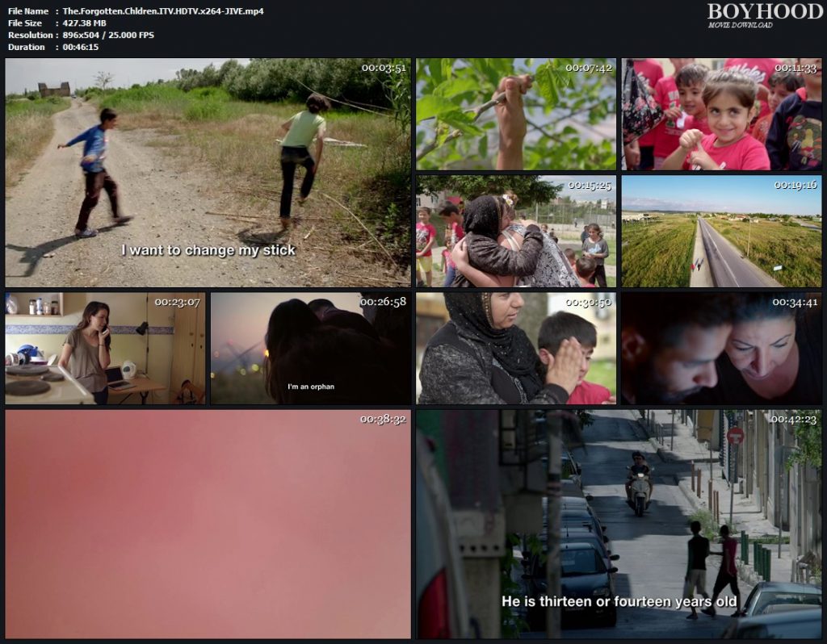Image resolution: width=827 pixels, height=644 pixels.
Task: Select the thumbnail of woman in headscarf with boy
Action: point(516,348)
